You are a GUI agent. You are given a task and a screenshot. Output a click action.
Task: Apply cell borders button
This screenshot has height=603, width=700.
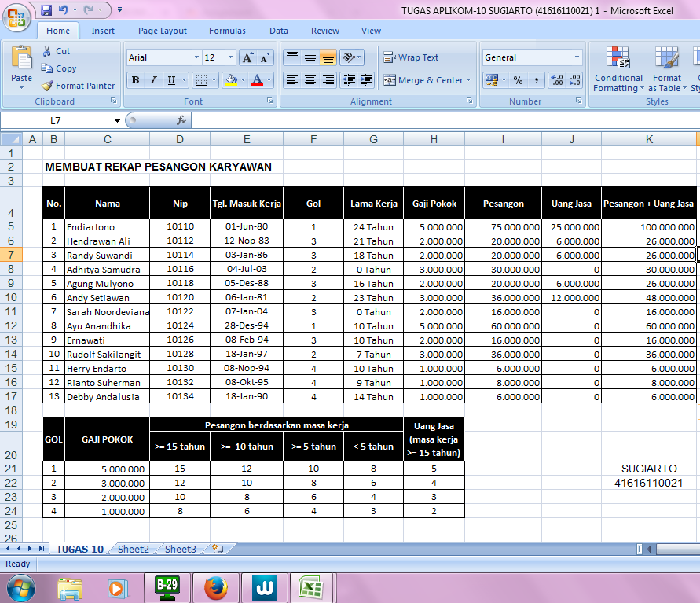tap(201, 80)
